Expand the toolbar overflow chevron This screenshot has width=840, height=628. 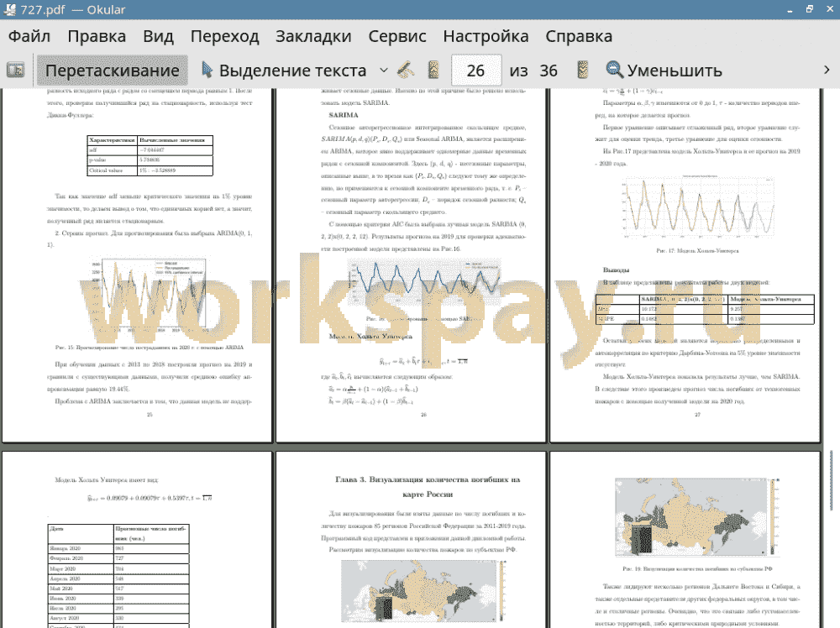pyautogui.click(x=827, y=71)
